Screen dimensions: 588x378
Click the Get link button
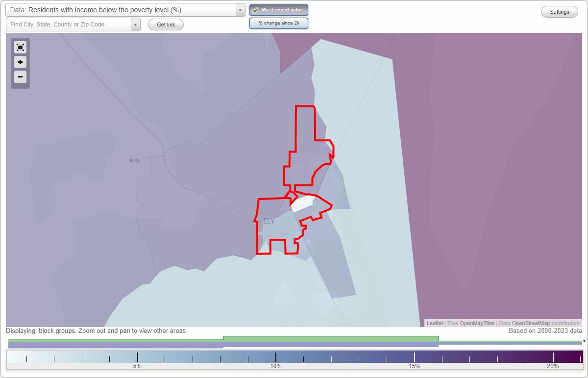click(x=166, y=24)
